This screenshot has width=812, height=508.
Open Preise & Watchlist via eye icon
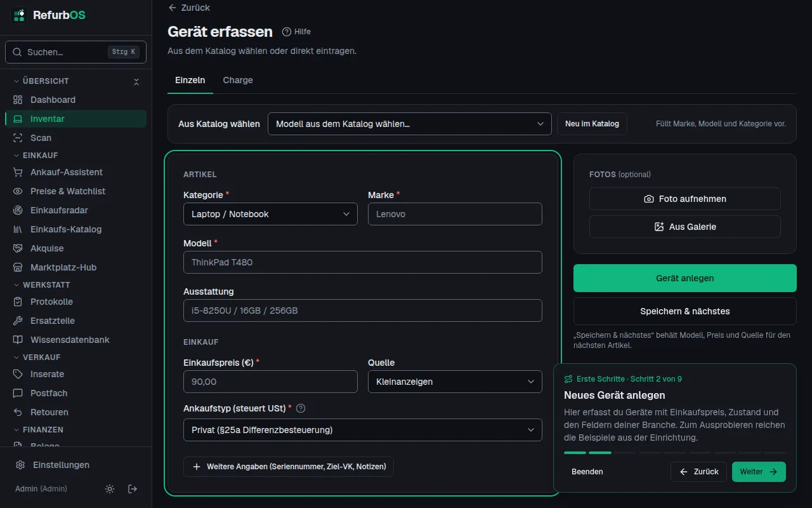click(x=18, y=191)
